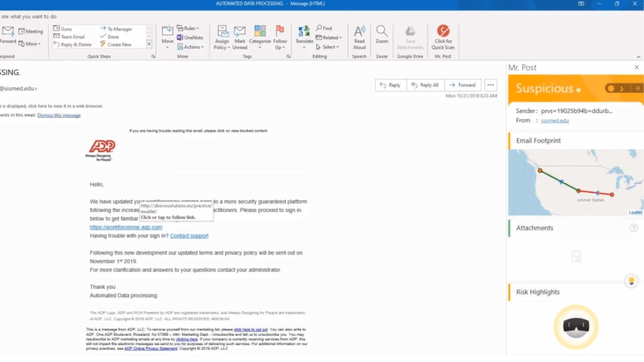Open the Rules dropdown
644x362 pixels.
point(188,28)
